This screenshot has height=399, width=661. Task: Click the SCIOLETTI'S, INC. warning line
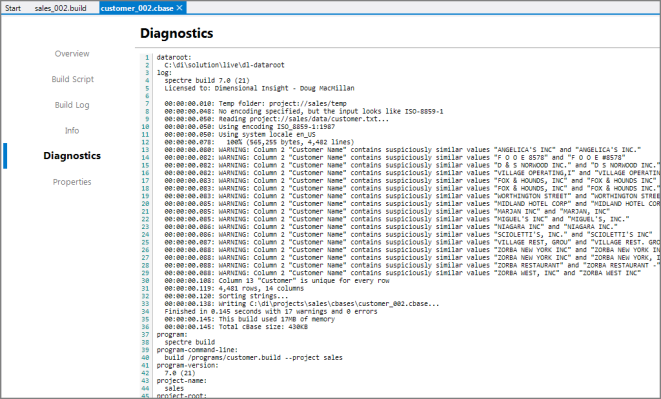point(408,235)
